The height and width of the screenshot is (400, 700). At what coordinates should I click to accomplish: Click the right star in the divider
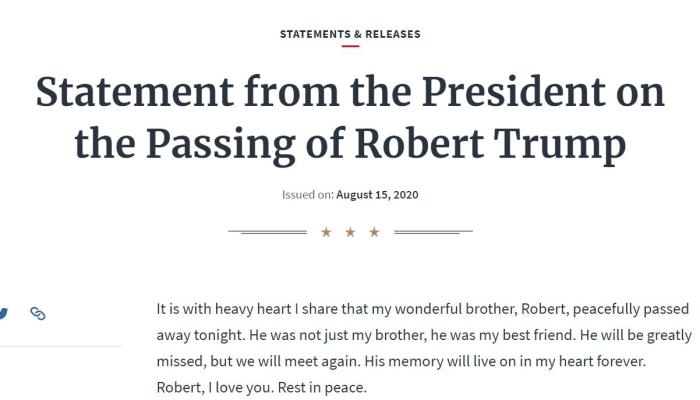[375, 232]
